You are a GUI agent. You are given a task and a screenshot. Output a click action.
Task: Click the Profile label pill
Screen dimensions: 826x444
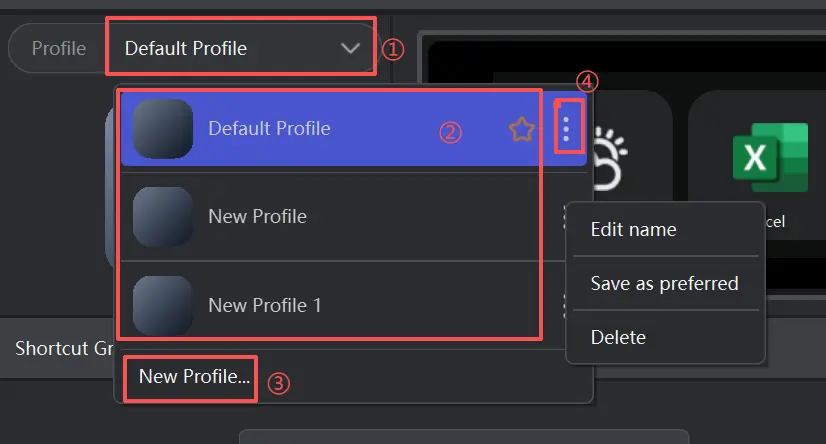pyautogui.click(x=58, y=48)
